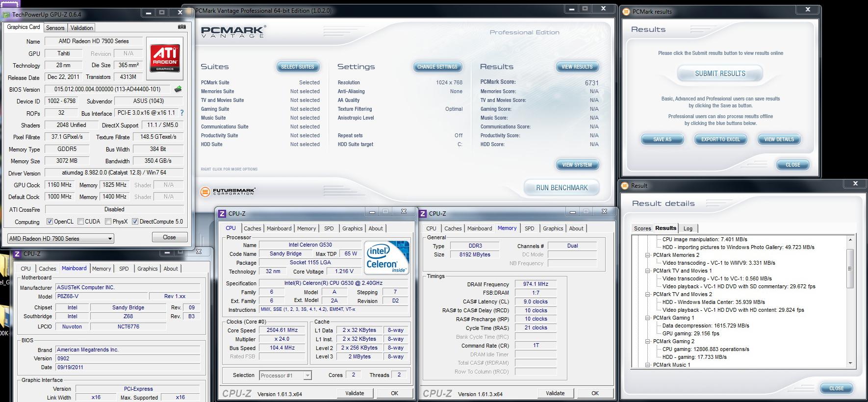
Task: Click the SUBMIT RESULTS button
Action: tap(720, 74)
